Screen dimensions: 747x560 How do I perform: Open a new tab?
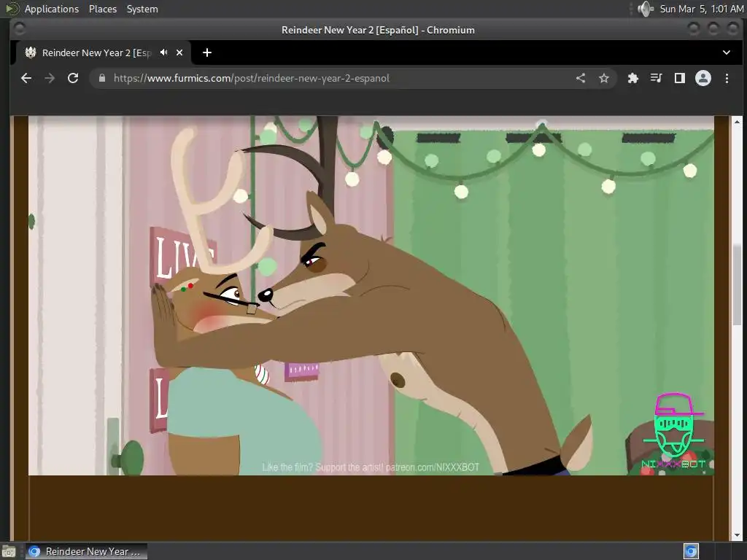206,52
